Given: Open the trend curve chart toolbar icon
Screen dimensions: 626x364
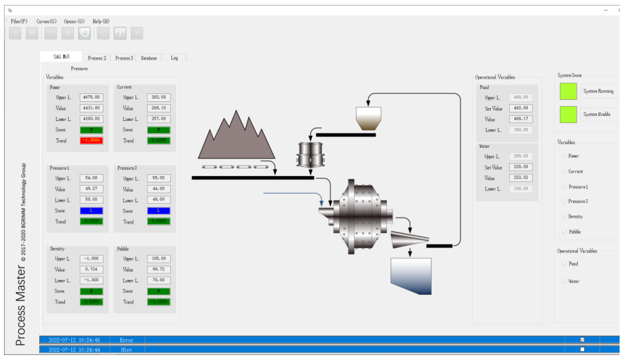Looking at the screenshot, I should click(x=51, y=33).
